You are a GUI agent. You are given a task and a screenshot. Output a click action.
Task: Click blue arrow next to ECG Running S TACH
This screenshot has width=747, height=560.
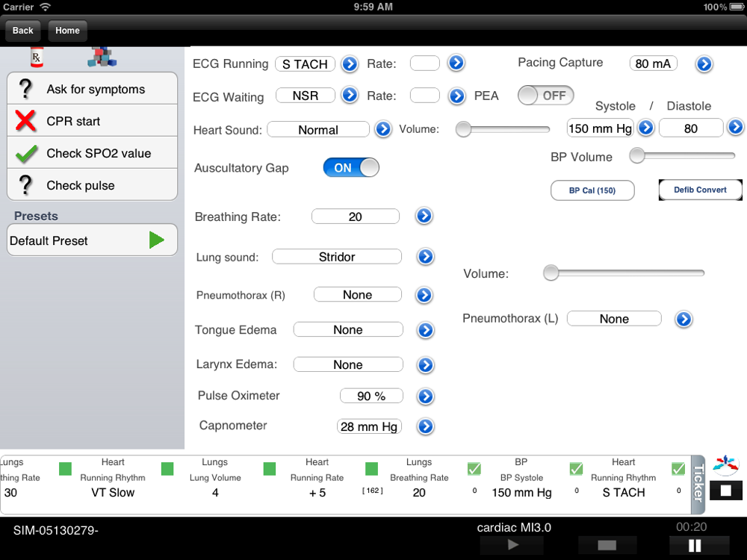(x=350, y=63)
